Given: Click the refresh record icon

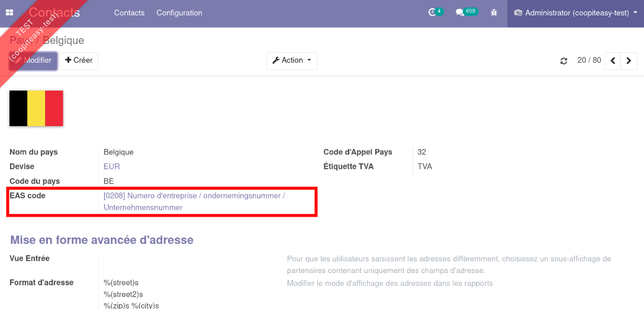Looking at the screenshot, I should pos(563,61).
